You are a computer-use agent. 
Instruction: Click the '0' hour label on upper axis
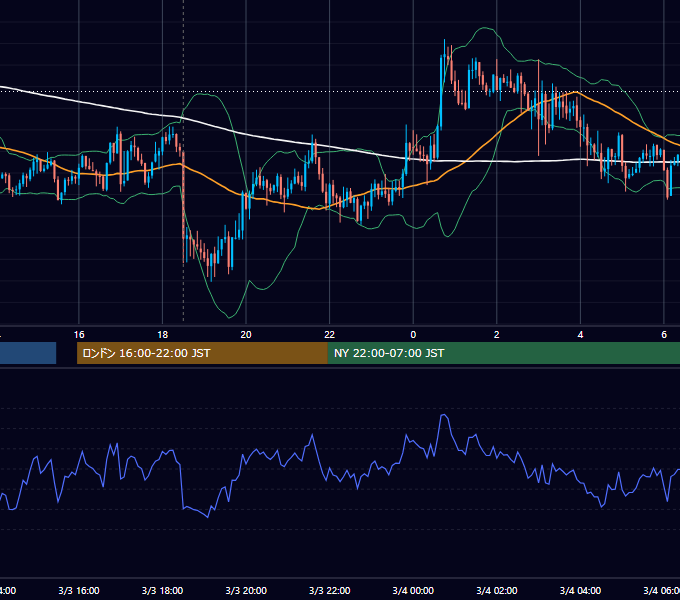(x=413, y=335)
